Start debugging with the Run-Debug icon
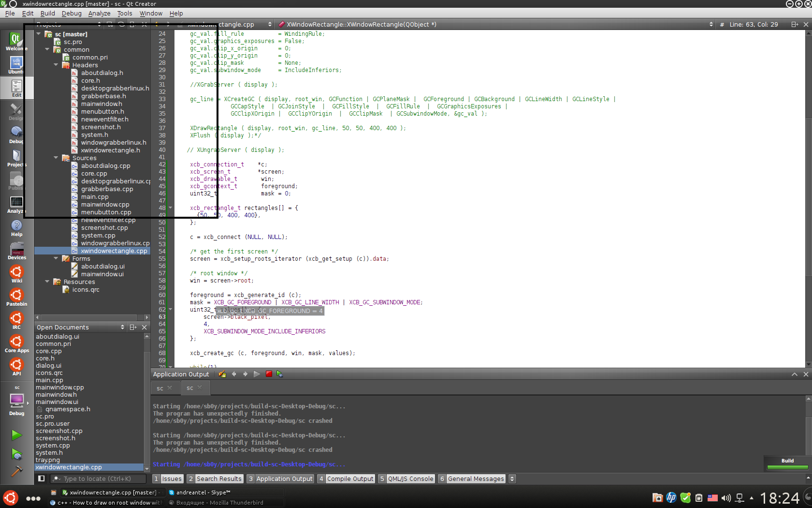 pyautogui.click(x=16, y=454)
